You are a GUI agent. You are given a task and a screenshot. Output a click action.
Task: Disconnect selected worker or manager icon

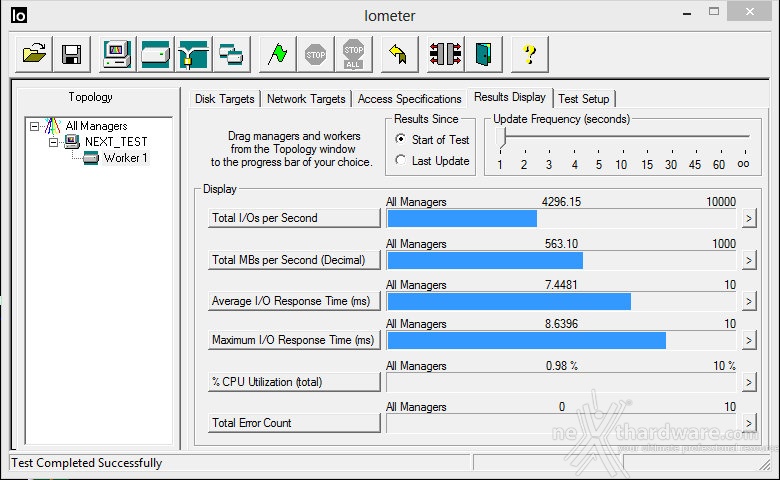(445, 54)
